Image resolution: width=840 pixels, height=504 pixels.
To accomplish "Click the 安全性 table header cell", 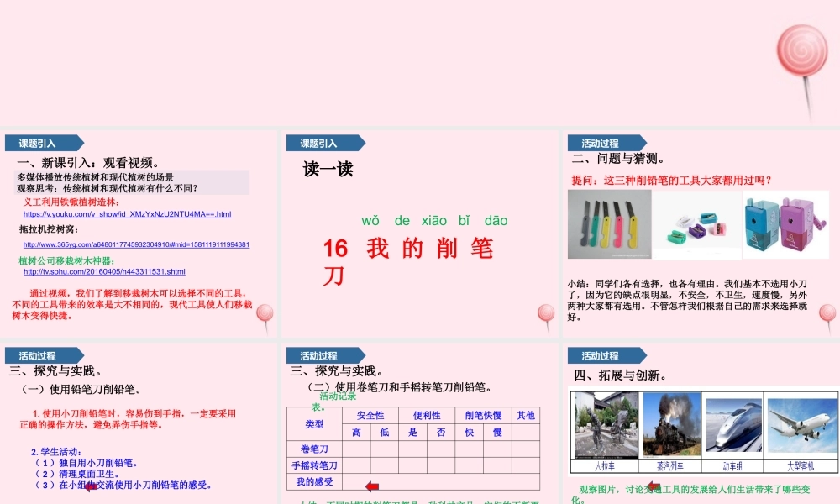I will 370,416.
